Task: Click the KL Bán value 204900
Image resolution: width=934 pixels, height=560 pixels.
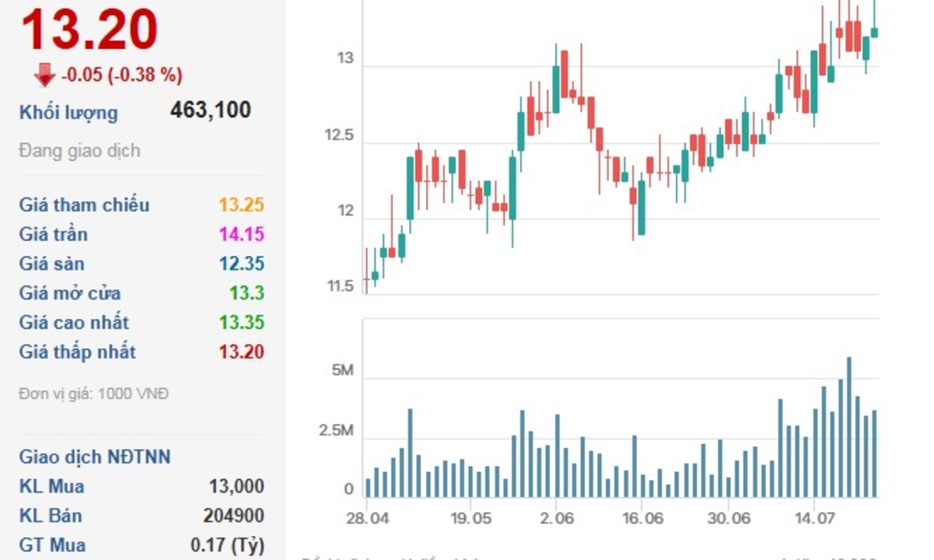Action: click(x=233, y=516)
